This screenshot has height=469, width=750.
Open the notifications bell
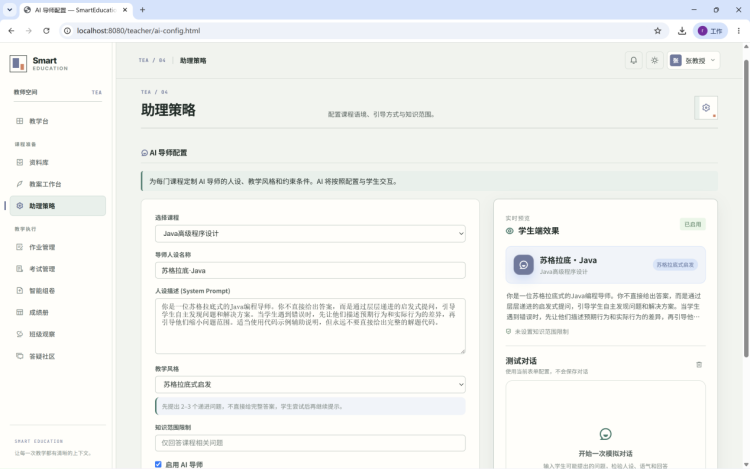tap(633, 61)
